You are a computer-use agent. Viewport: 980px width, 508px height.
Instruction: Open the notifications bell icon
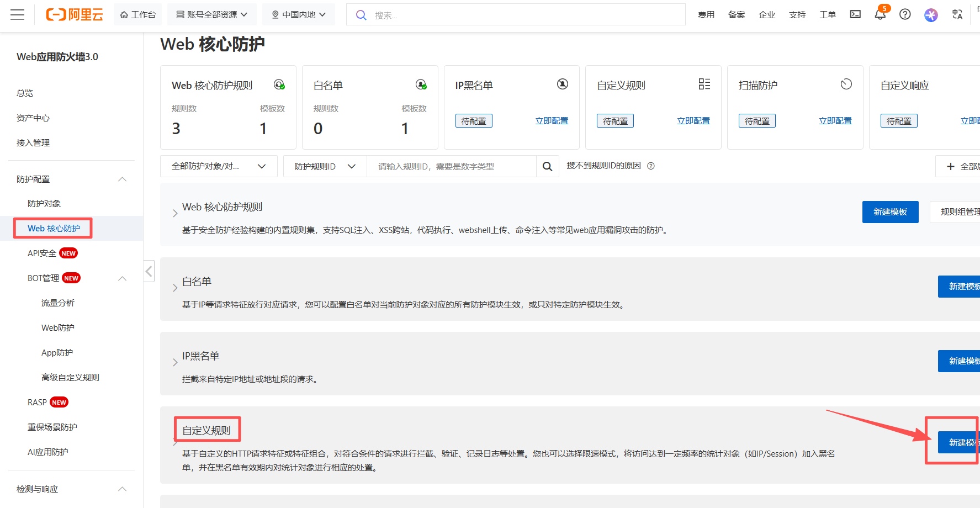tap(880, 14)
